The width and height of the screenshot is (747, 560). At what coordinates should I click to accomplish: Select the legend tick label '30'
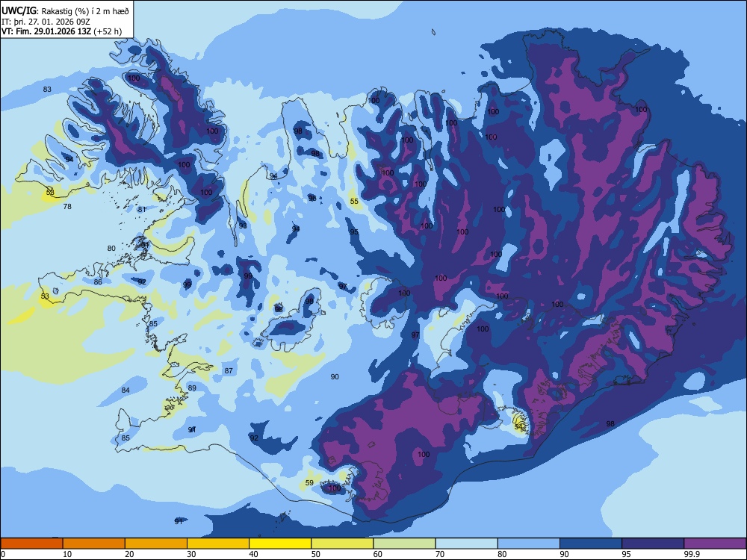(x=191, y=554)
